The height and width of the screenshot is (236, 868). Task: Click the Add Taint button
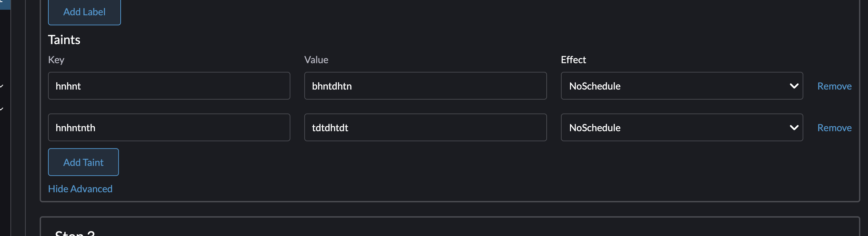tap(83, 162)
